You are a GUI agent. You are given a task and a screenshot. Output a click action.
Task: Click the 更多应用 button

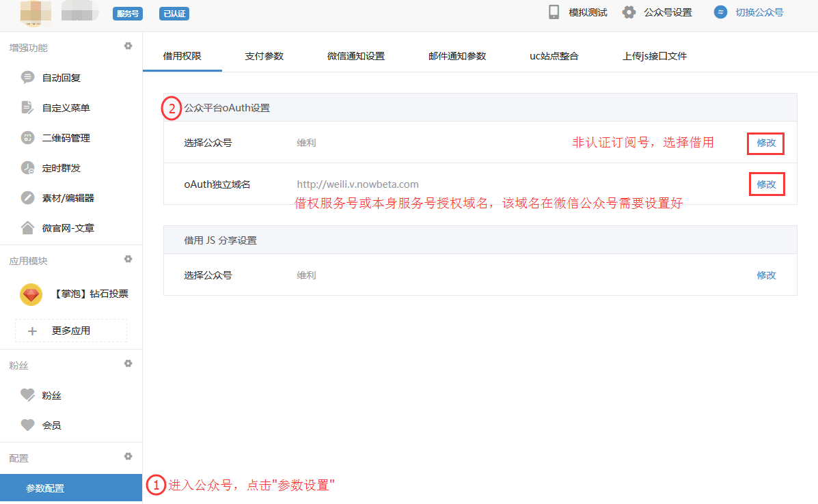click(x=71, y=331)
